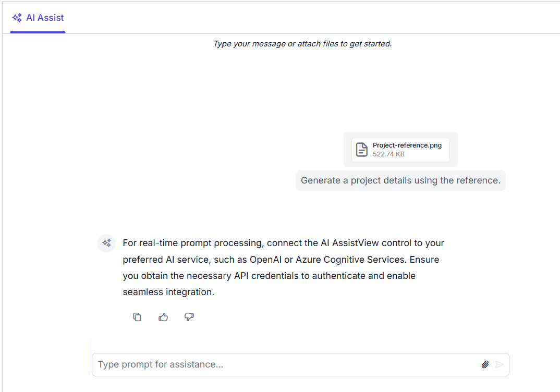Click the 522.74 KB file size label
560x392 pixels.
(x=388, y=154)
